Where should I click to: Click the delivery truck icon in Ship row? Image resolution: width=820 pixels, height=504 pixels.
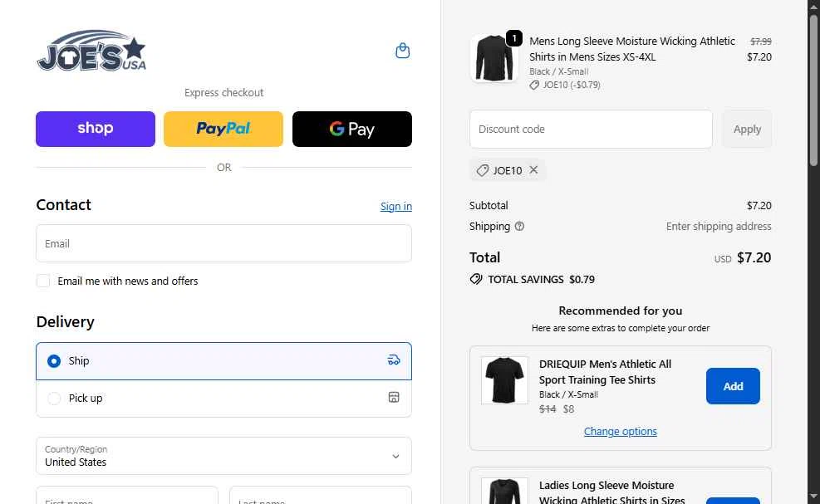(394, 360)
